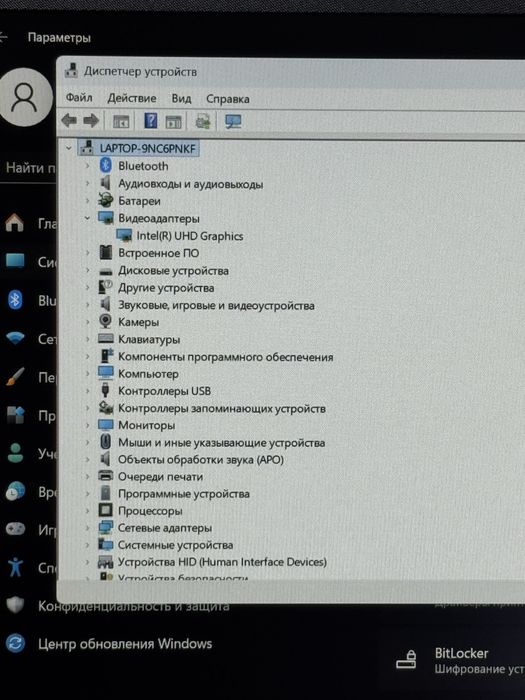Click the Bluetooth icon in device tree
Screen dimensions: 525x700
(105, 166)
